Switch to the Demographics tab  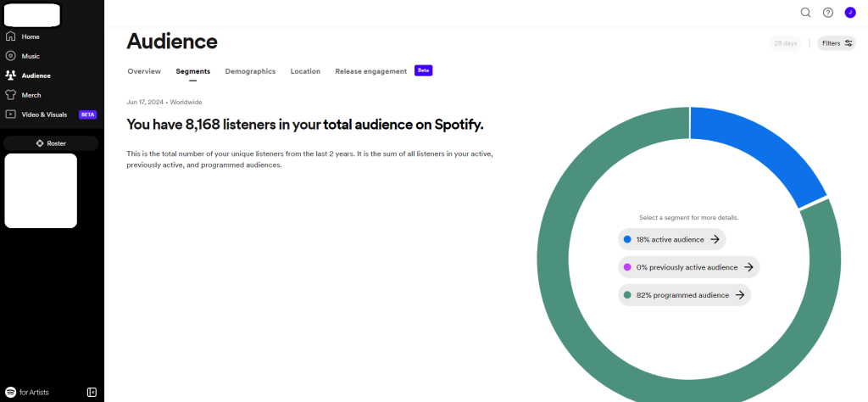click(250, 71)
